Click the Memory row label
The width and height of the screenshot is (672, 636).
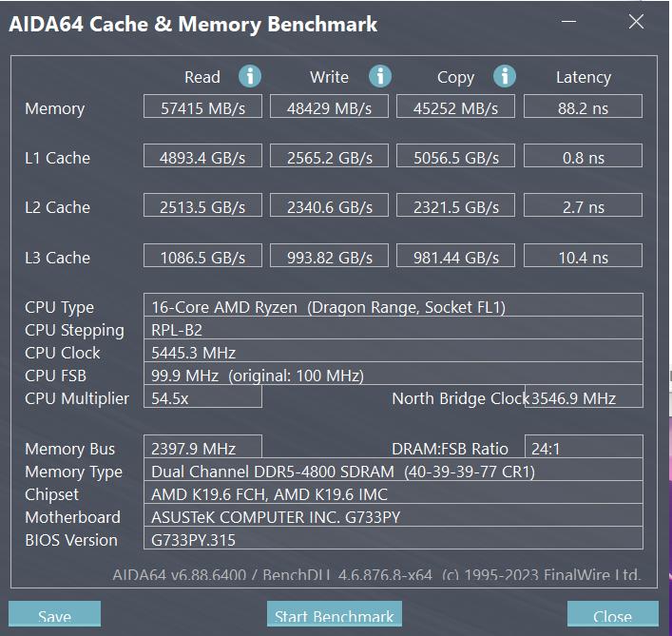(x=54, y=108)
